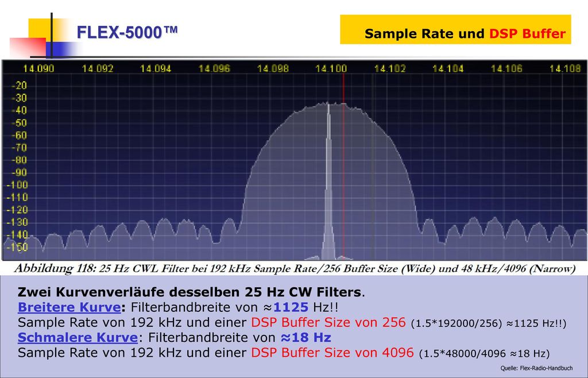Select the 14.106 frequency label
The image size is (588, 378).
pos(506,68)
